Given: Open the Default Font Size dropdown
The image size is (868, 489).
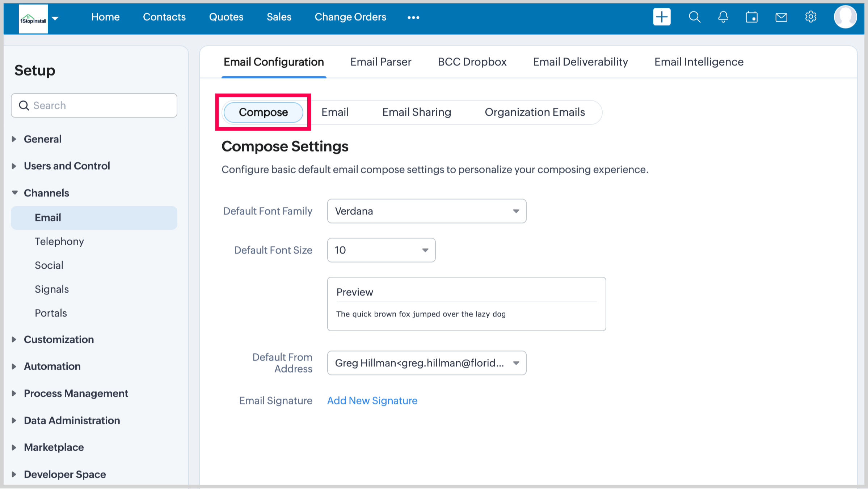Looking at the screenshot, I should (381, 250).
